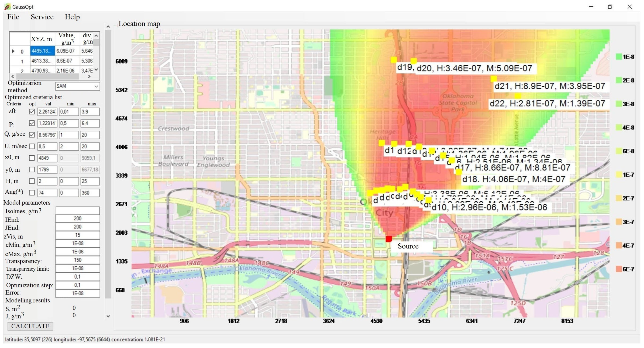Click the GaussOpt application icon in the title bar
This screenshot has width=644, height=348.
click(x=7, y=7)
